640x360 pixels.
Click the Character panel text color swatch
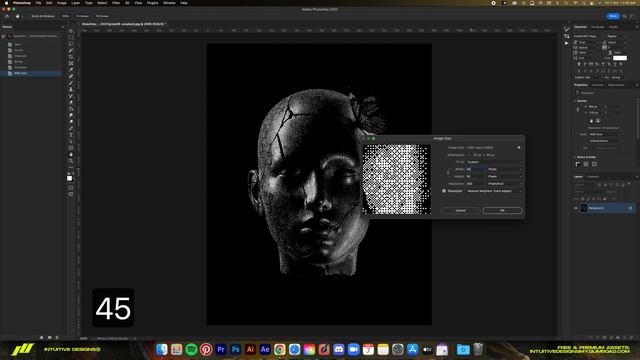[620, 58]
